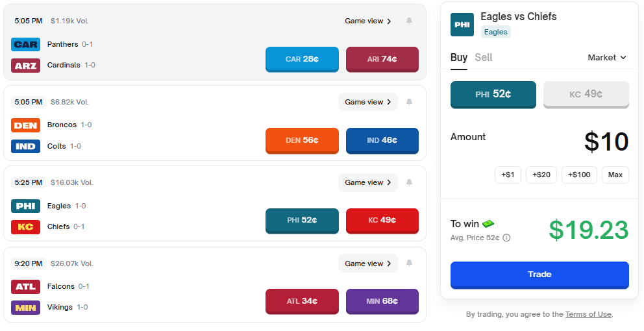Click the IND team logo badge
This screenshot has height=331, width=644.
tap(25, 146)
